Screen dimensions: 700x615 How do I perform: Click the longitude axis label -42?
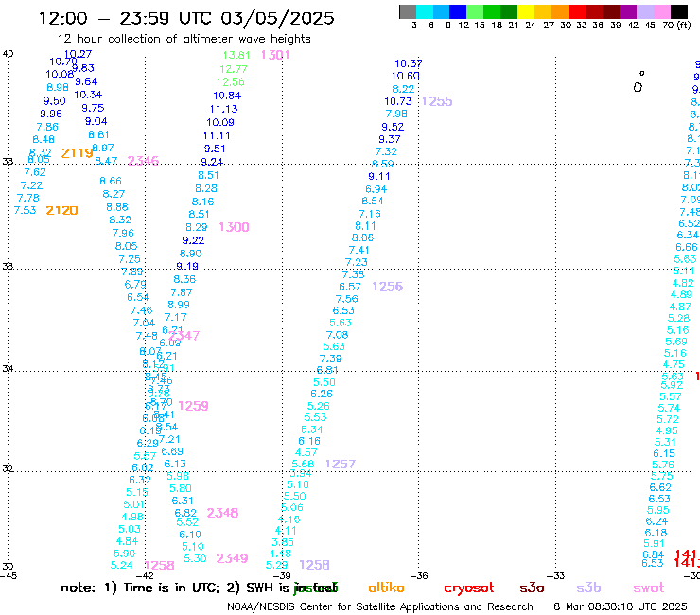[145, 576]
